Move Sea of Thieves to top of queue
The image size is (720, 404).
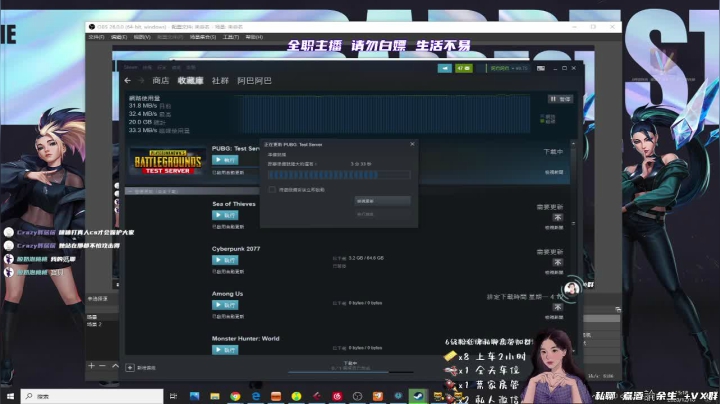[x=557, y=217]
